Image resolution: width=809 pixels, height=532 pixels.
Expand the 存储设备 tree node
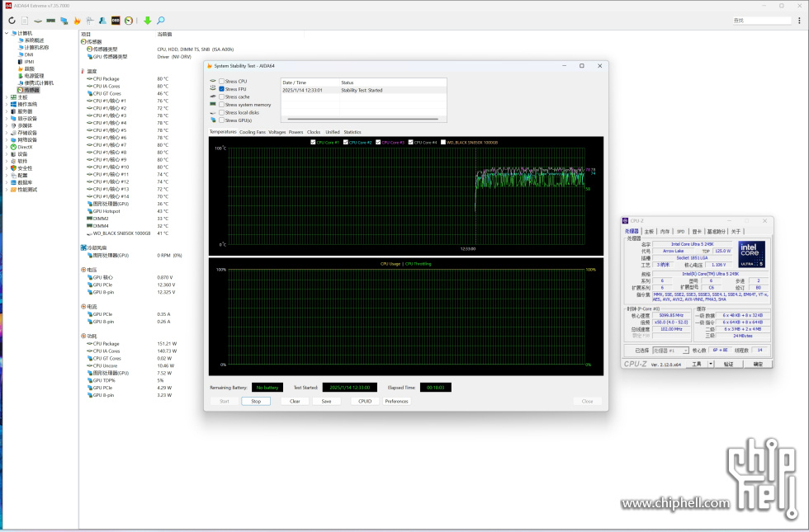7,133
